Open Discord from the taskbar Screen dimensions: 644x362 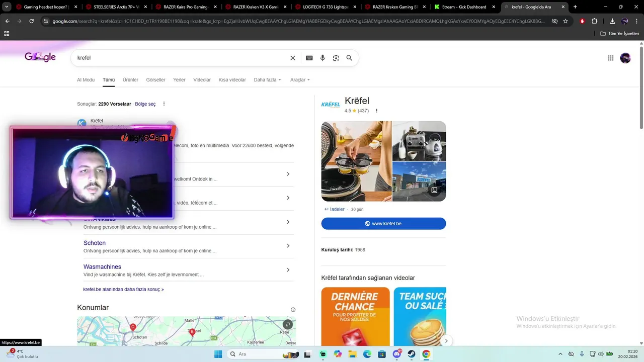[x=397, y=354]
